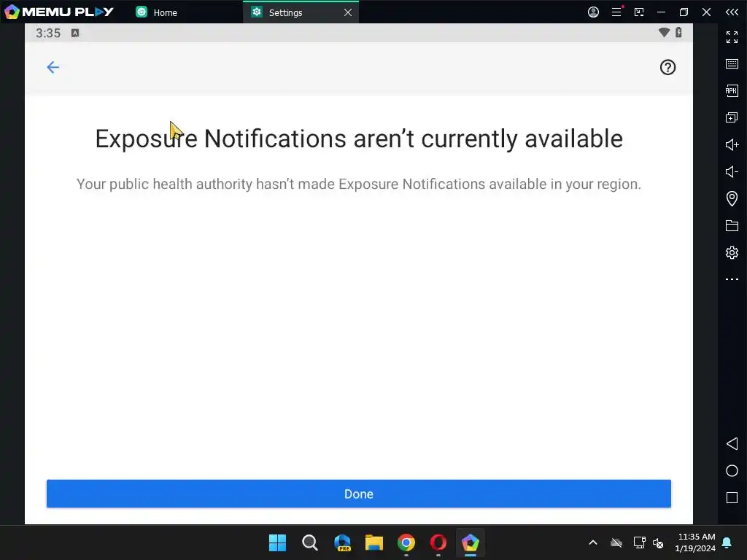
Task: Open the MEmu hamburger menu
Action: coord(616,12)
